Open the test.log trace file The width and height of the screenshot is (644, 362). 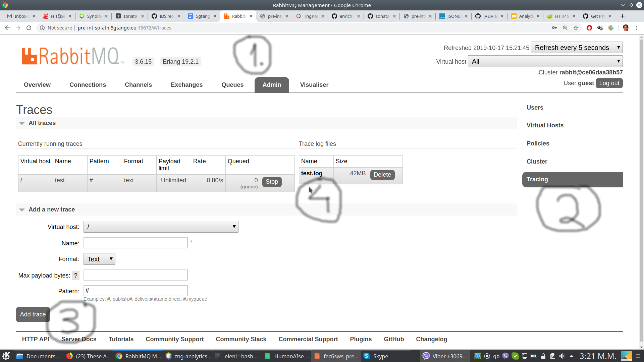(x=312, y=173)
